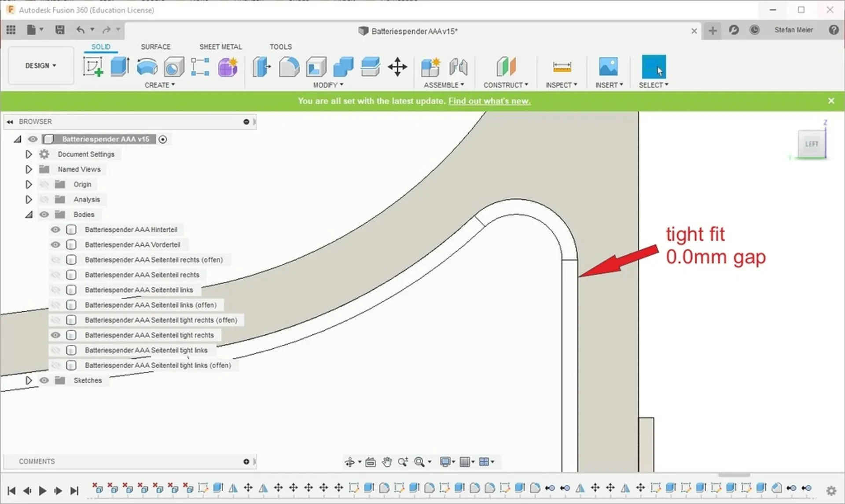Collapse the BROWSER panel with double arrows
Viewport: 845px width, 504px height.
point(10,122)
